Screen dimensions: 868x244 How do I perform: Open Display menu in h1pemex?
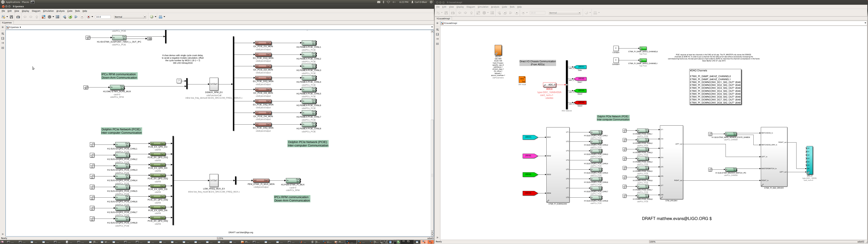26,11
